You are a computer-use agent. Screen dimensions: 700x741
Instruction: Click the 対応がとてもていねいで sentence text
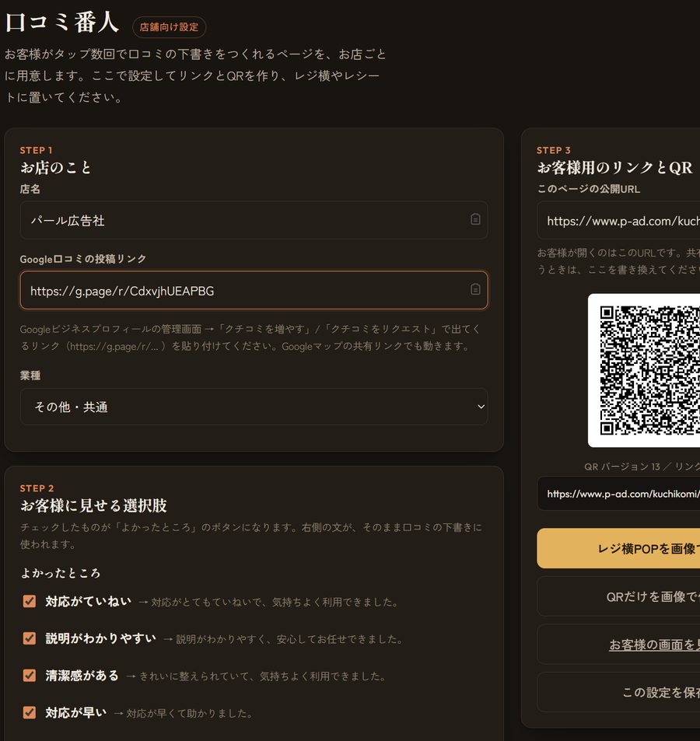tap(275, 602)
